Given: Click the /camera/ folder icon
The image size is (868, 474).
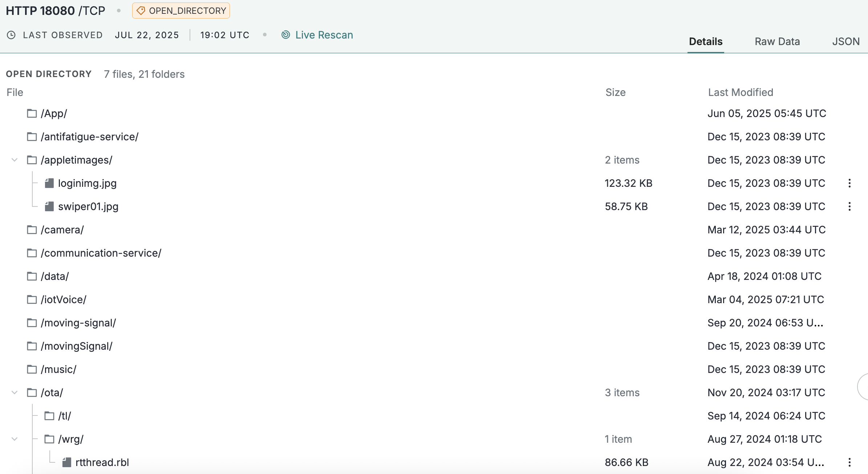Looking at the screenshot, I should point(32,230).
